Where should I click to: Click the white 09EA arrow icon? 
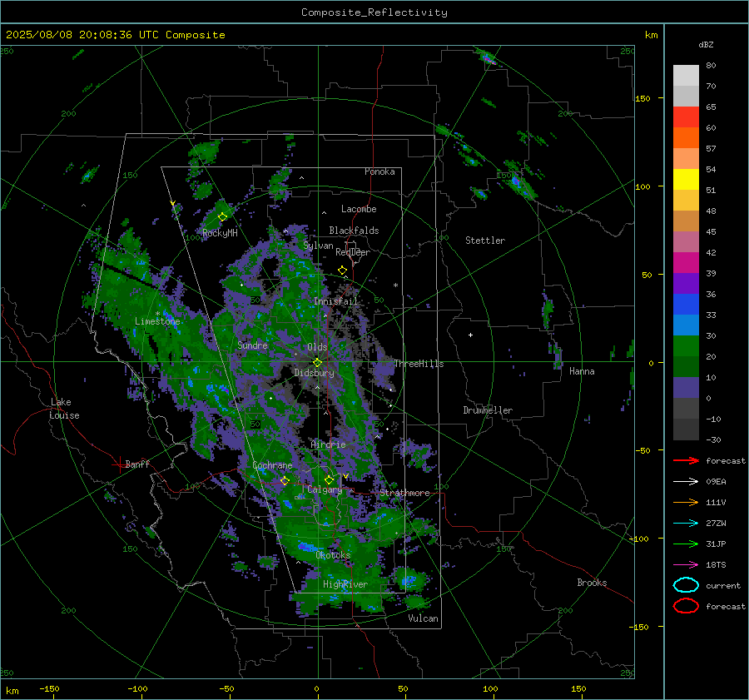[x=686, y=482]
